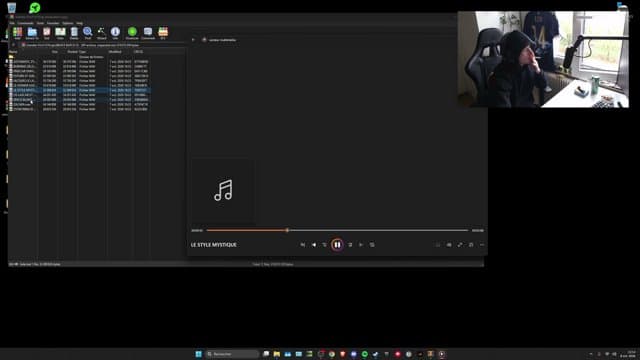Click the Media Player taskbar icon
Screen dimensions: 640x360
point(442,354)
